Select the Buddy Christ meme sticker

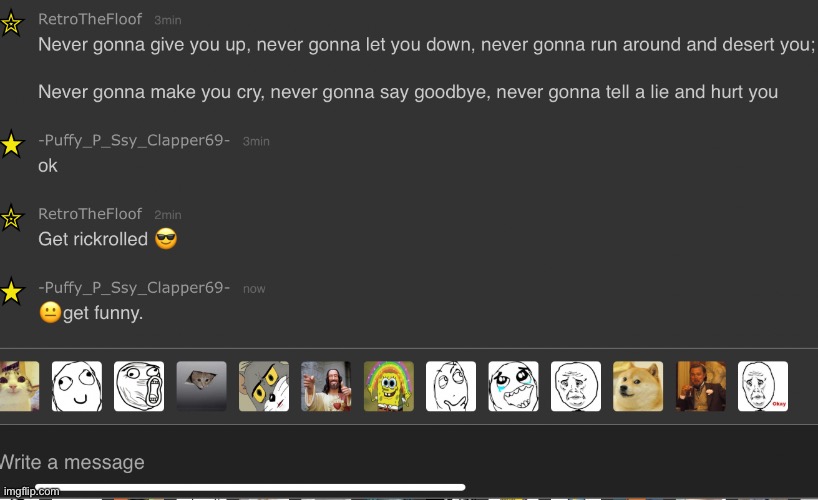326,386
